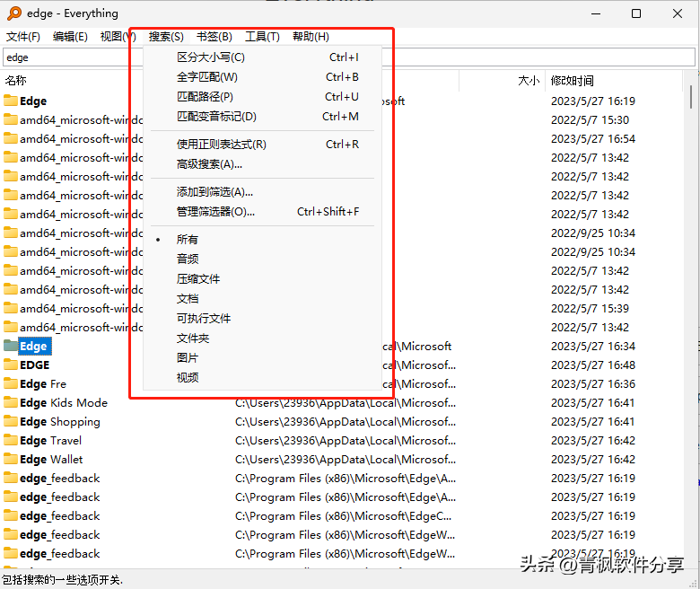This screenshot has height=589, width=700.
Task: Select the Edge Wallet row
Action: coord(51,459)
